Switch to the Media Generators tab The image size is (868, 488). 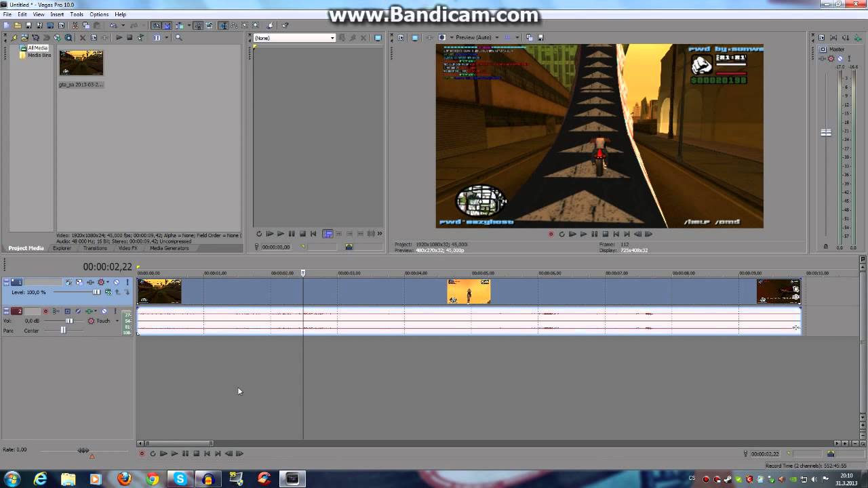(x=169, y=248)
